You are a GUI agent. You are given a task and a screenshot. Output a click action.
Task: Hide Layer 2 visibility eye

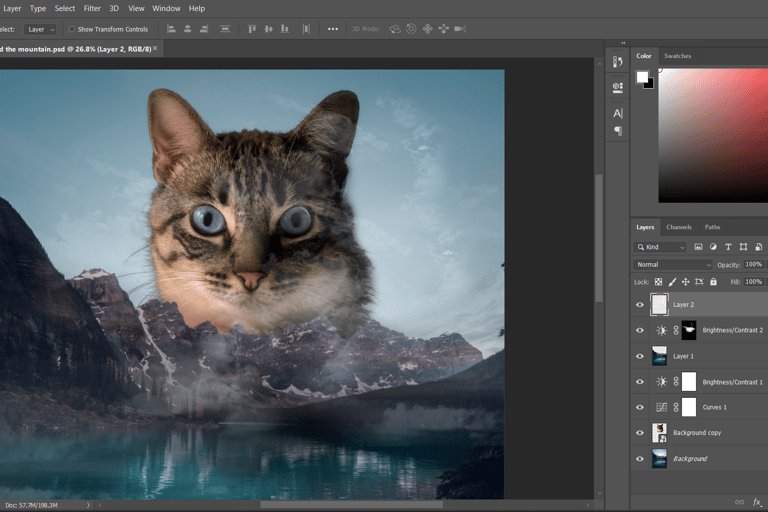click(640, 305)
